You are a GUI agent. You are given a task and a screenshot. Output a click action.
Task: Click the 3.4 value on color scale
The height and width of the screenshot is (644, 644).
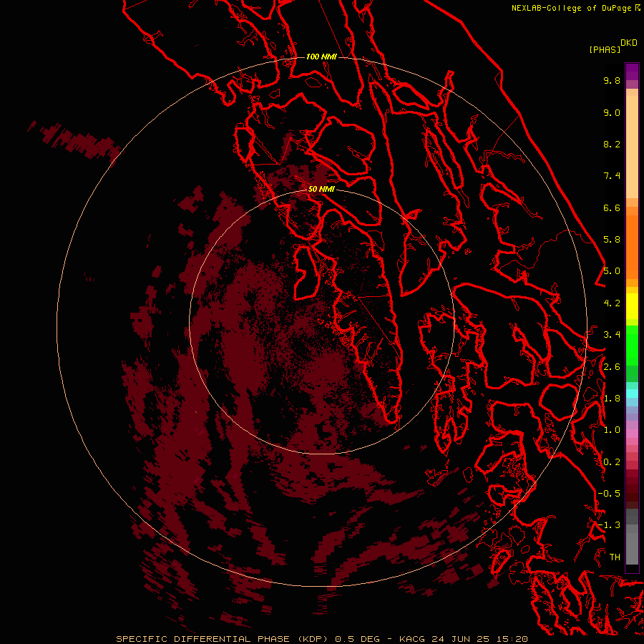click(612, 335)
